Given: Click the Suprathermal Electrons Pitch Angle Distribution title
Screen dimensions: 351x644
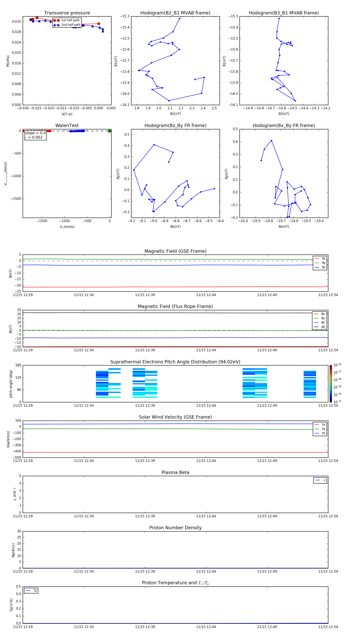Looking at the screenshot, I should [175, 362].
